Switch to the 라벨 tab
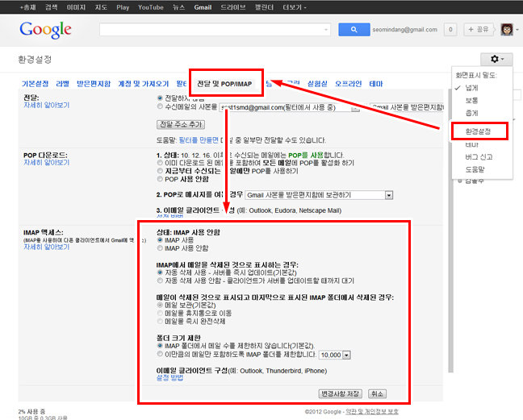The height and width of the screenshot is (420, 523). tap(62, 84)
